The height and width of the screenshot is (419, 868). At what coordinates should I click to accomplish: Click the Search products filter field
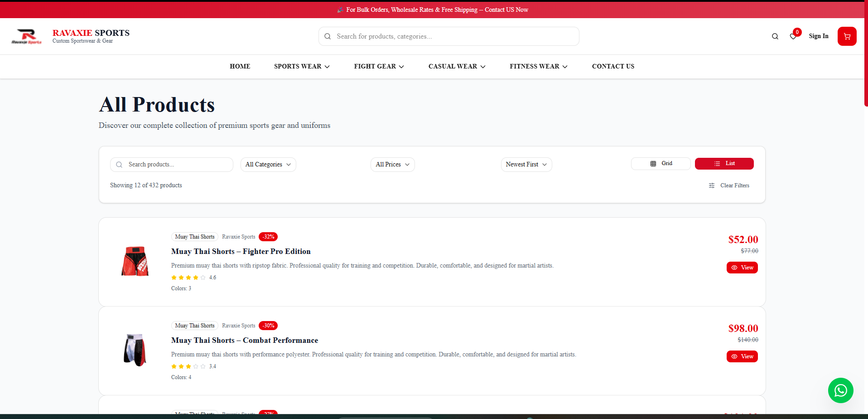click(x=171, y=165)
